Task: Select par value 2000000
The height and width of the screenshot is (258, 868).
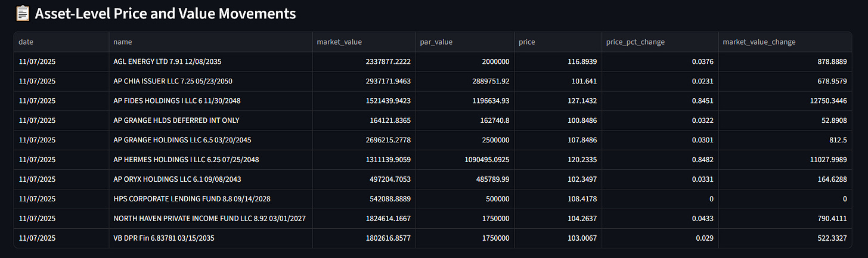Action: click(x=465, y=61)
